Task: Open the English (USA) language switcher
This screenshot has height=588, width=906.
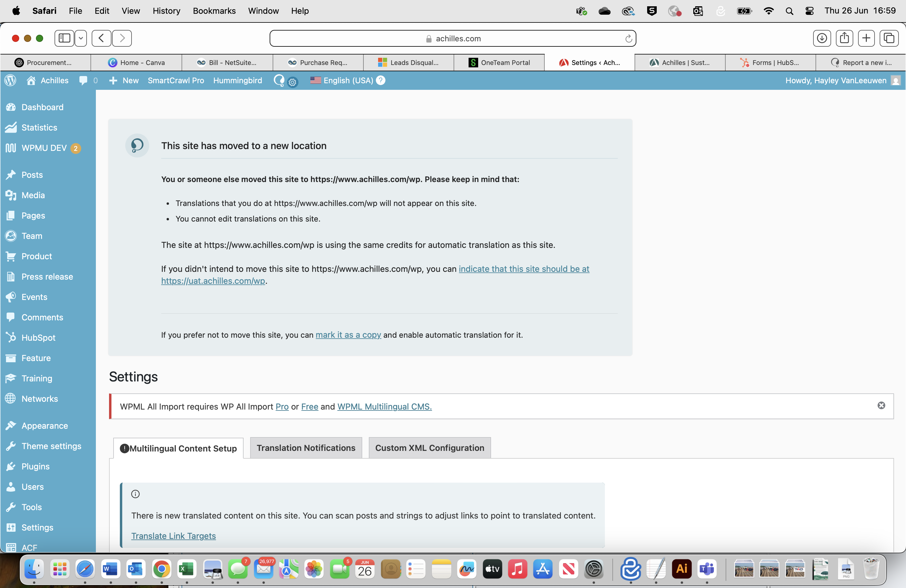Action: (x=342, y=80)
